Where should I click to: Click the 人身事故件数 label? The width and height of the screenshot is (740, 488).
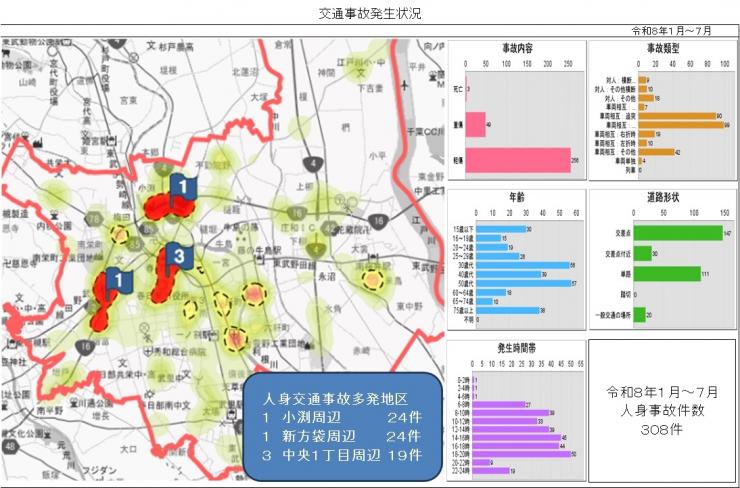click(x=662, y=411)
